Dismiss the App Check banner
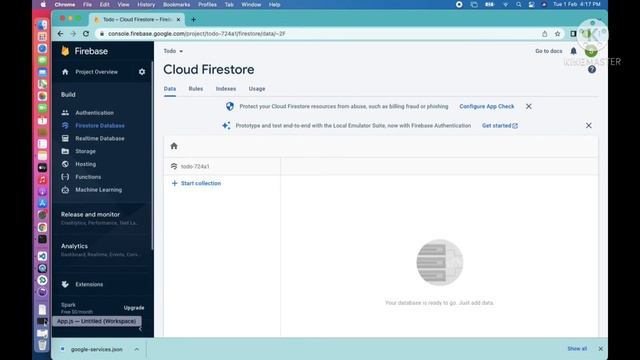 point(529,106)
